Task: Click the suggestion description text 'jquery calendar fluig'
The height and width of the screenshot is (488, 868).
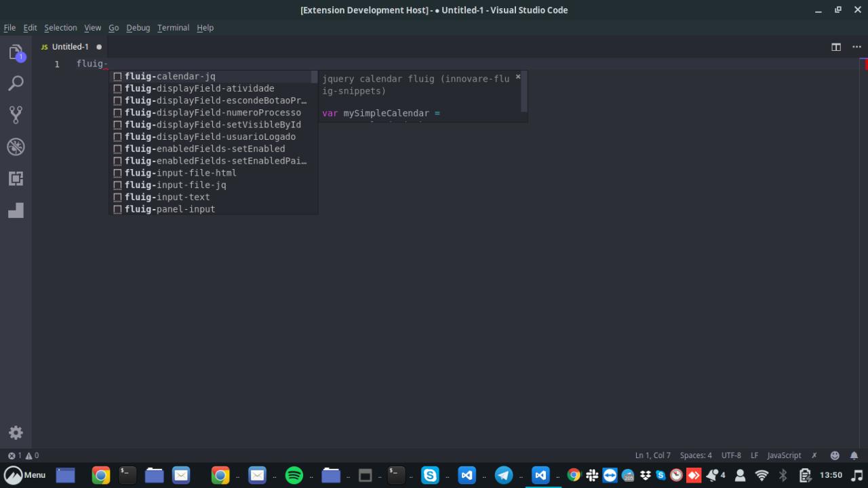Action: 378,79
